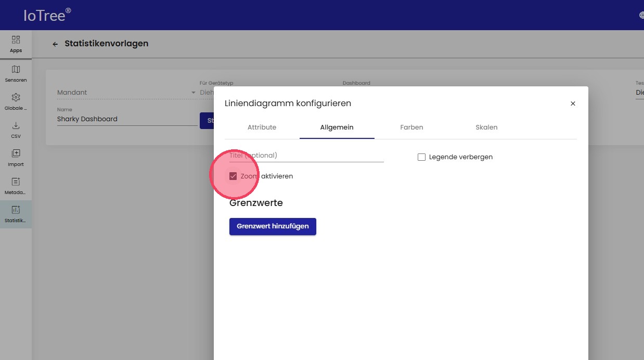644x360 pixels.
Task: Click the CSV download icon
Action: pyautogui.click(x=16, y=126)
